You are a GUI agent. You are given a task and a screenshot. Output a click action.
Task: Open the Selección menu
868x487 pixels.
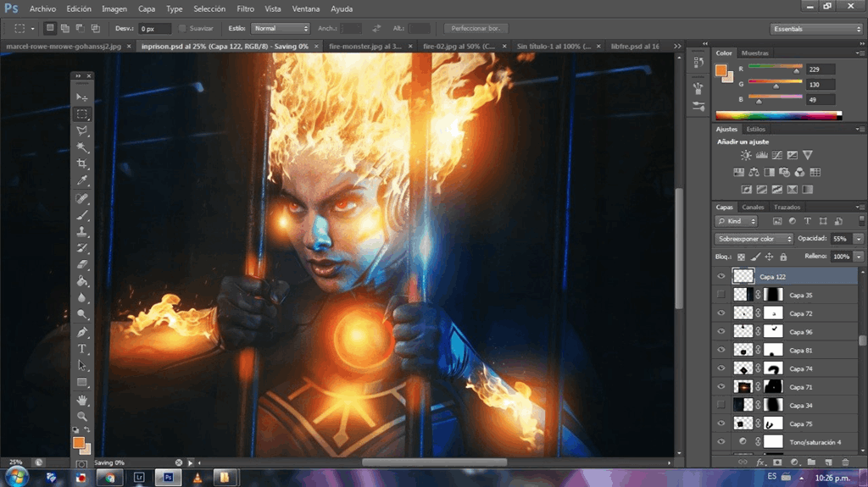coord(209,8)
